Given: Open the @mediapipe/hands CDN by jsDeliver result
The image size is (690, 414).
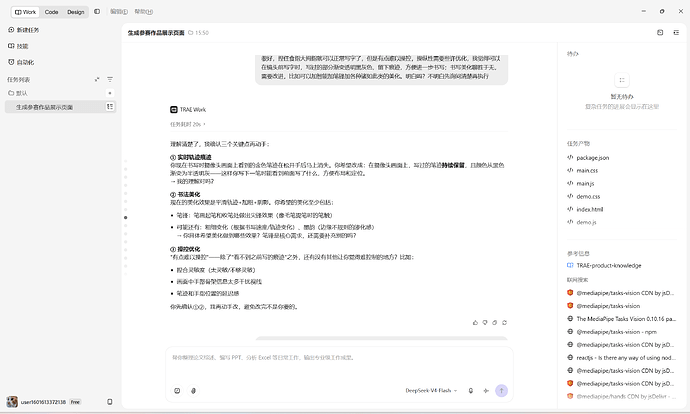Looking at the screenshot, I should click(626, 396).
